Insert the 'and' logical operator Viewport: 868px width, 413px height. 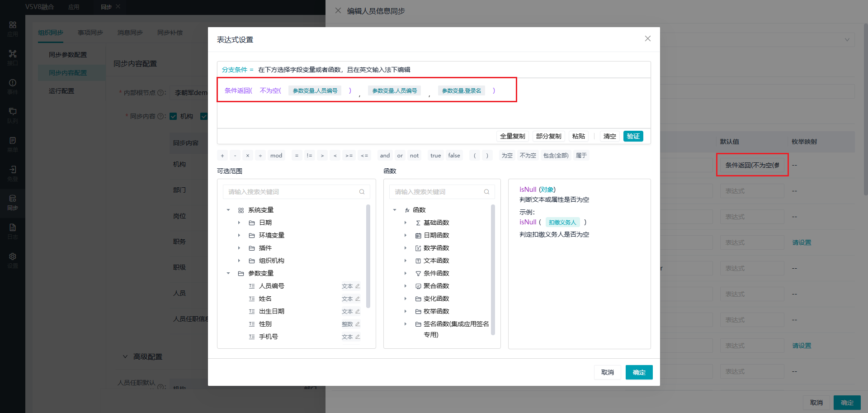pyautogui.click(x=385, y=156)
